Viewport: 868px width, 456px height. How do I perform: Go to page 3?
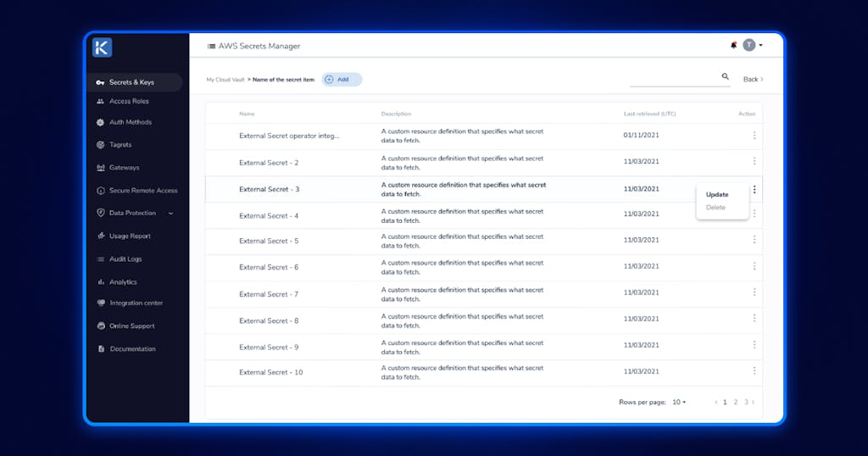[x=746, y=403]
